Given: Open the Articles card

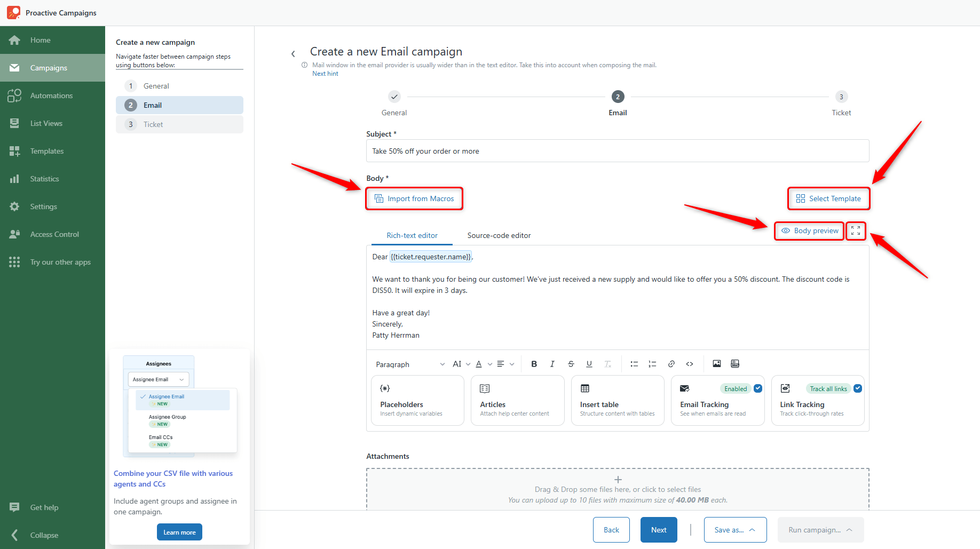Looking at the screenshot, I should (517, 400).
